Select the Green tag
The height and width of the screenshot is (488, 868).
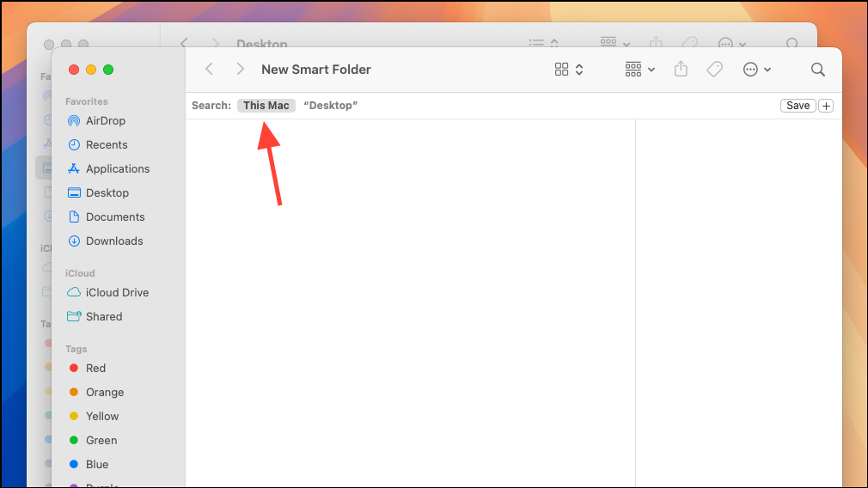(x=101, y=441)
